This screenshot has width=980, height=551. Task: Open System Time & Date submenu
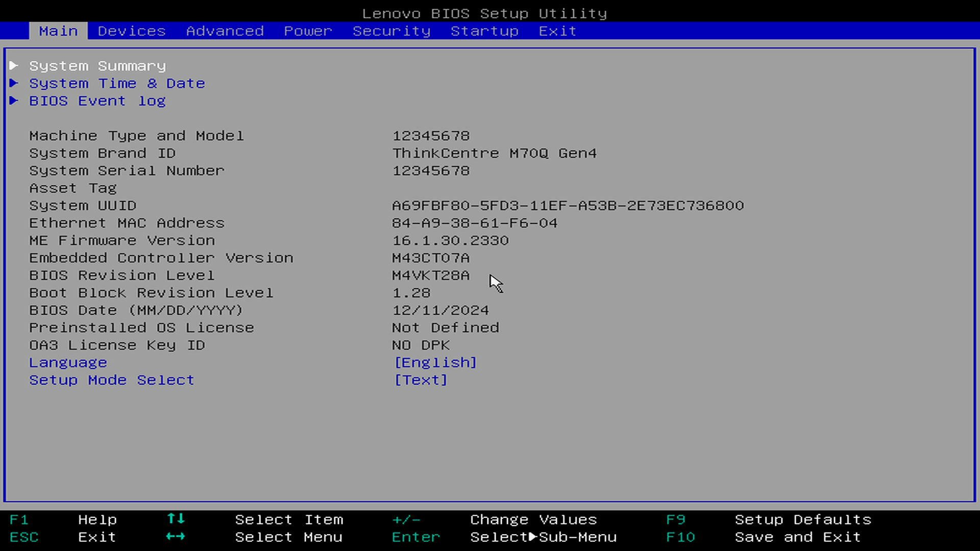coord(117,83)
